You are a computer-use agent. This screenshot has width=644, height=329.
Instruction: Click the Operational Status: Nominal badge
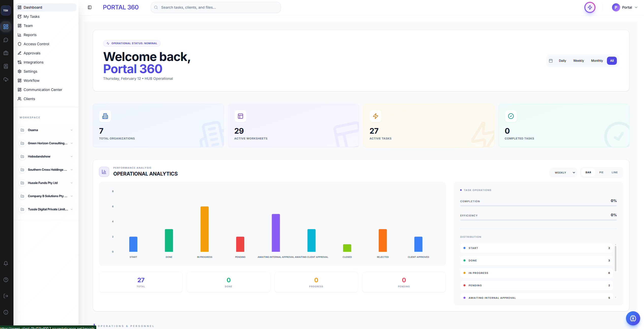point(132,43)
